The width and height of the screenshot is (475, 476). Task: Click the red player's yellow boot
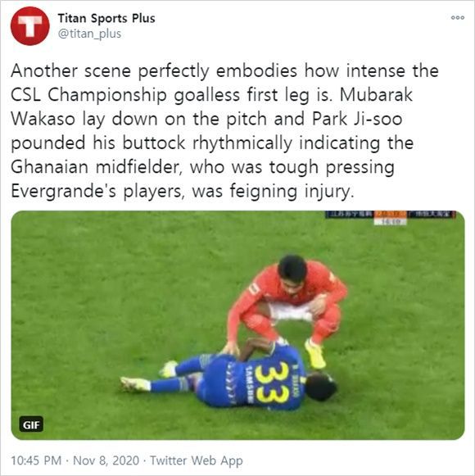click(315, 354)
